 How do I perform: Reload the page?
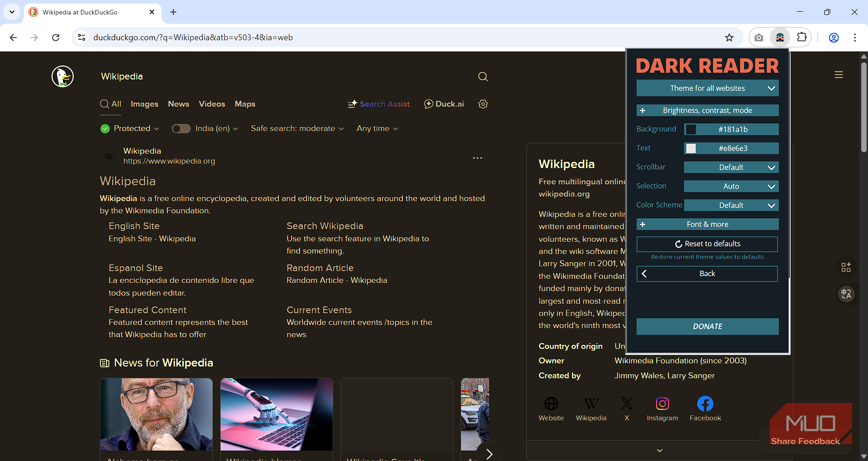(x=56, y=38)
